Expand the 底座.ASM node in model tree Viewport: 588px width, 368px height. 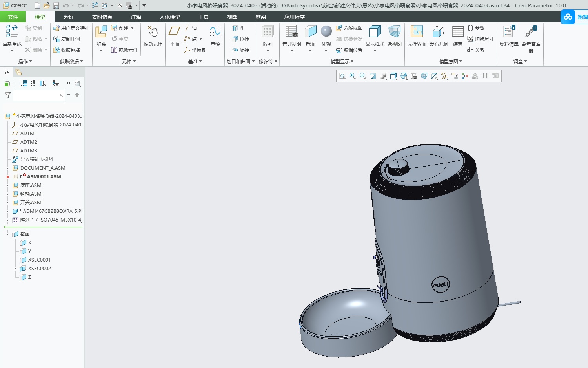click(x=8, y=185)
